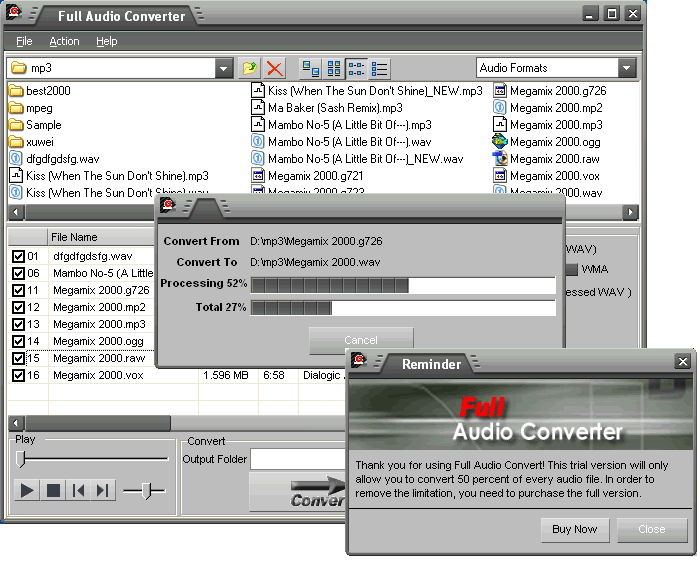Uncheck item 16 Megamix 2000.vox
Viewport: 700px width, 567px height.
tap(18, 375)
